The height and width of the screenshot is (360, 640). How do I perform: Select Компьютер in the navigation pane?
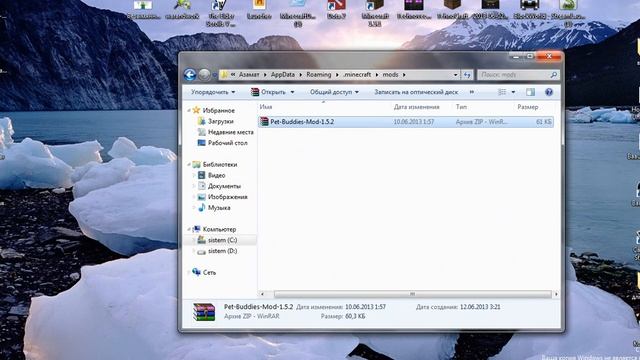pos(219,229)
